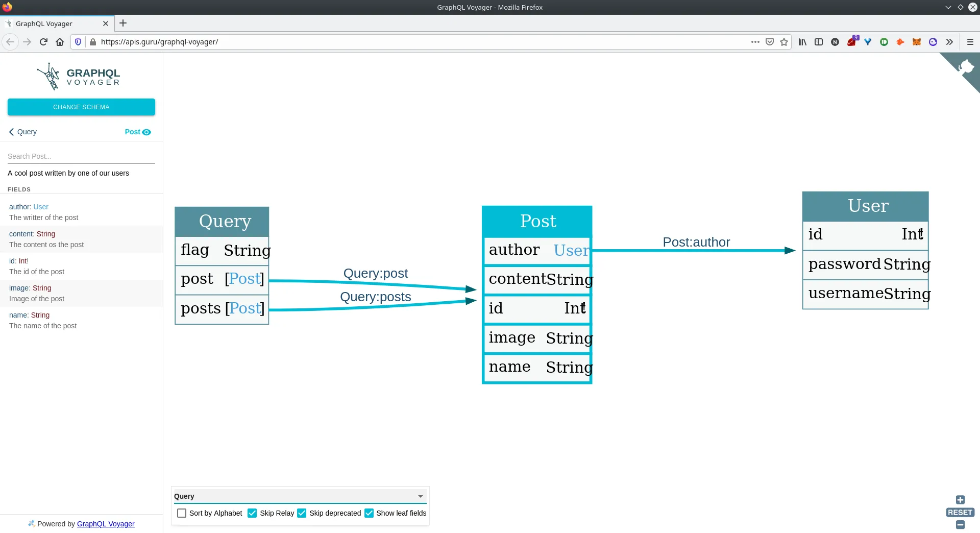Open tracking protection shield icon

click(78, 42)
